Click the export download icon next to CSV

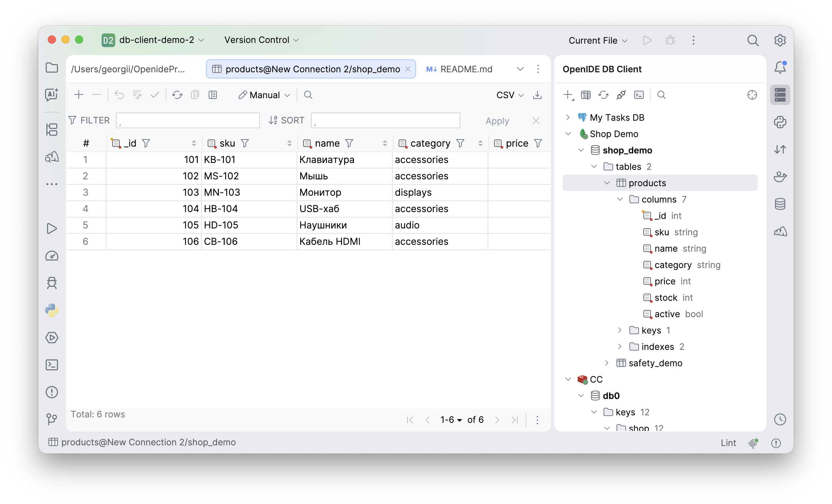[537, 95]
